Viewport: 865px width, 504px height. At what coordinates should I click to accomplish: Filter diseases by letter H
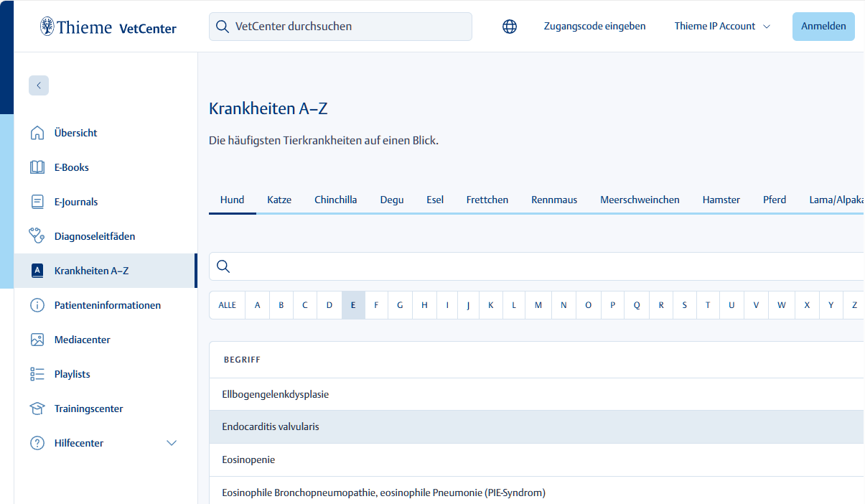click(424, 305)
